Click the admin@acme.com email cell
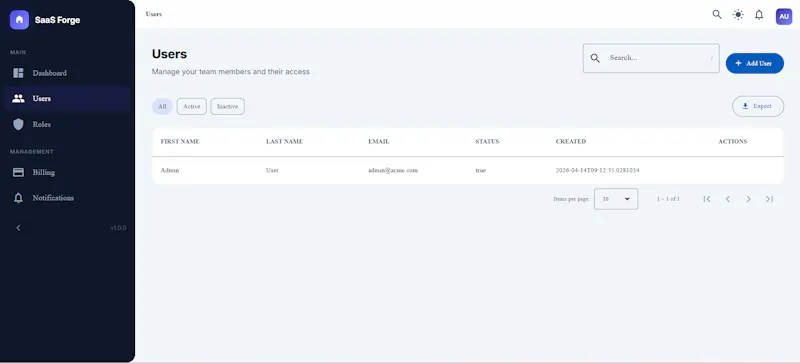Screen dimensions: 800x363 [393, 171]
